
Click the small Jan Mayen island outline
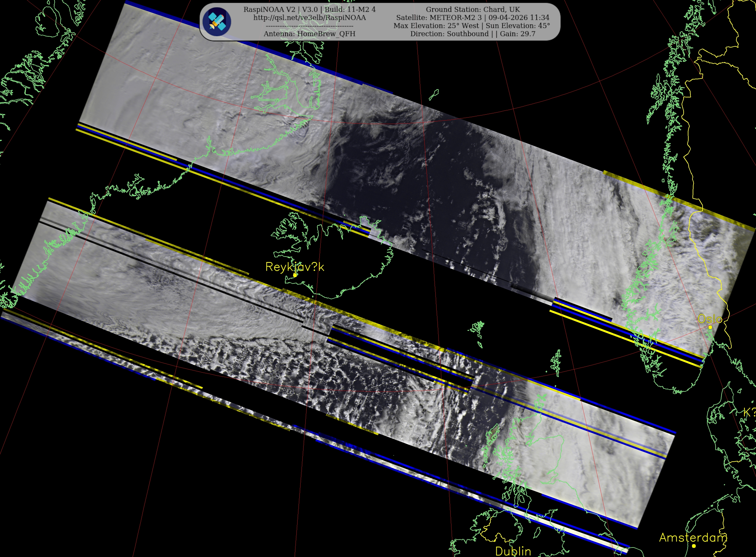[434, 95]
